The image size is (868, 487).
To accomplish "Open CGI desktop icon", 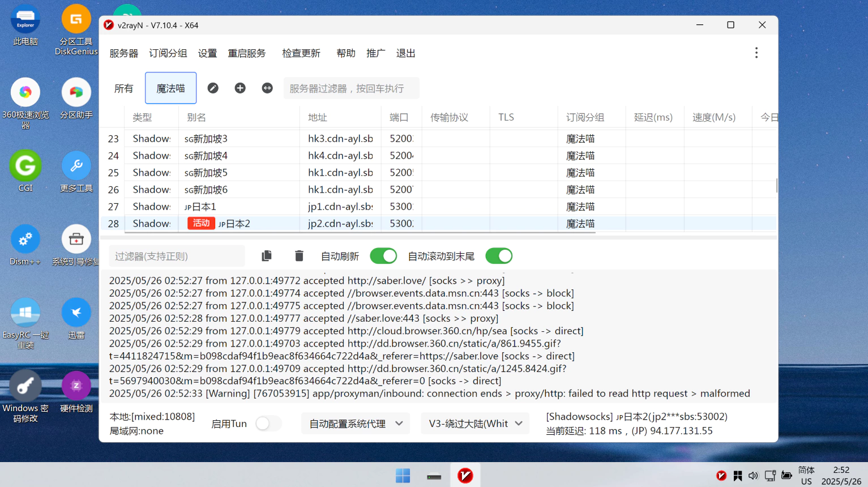I will pos(25,172).
